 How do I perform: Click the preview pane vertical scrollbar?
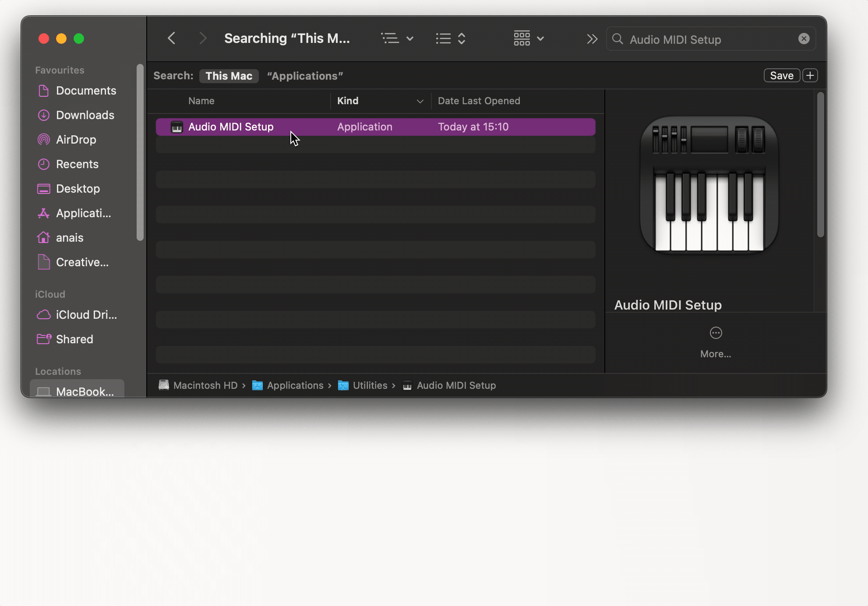820,165
